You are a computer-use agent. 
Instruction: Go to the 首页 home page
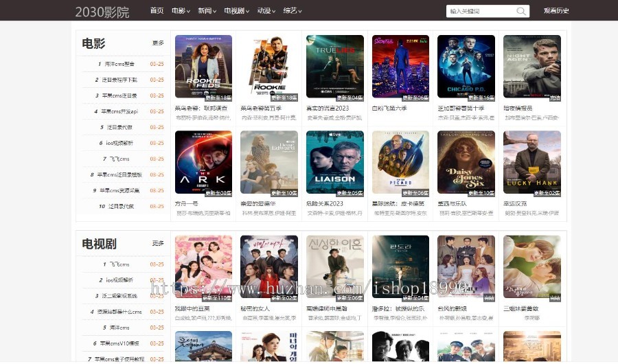click(157, 11)
